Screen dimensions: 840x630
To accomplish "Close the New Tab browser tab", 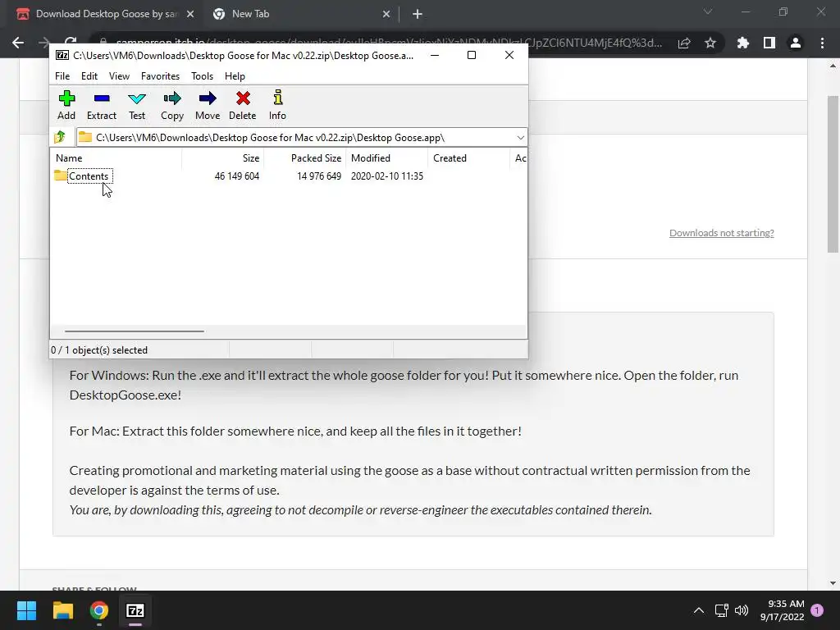I will pos(386,15).
